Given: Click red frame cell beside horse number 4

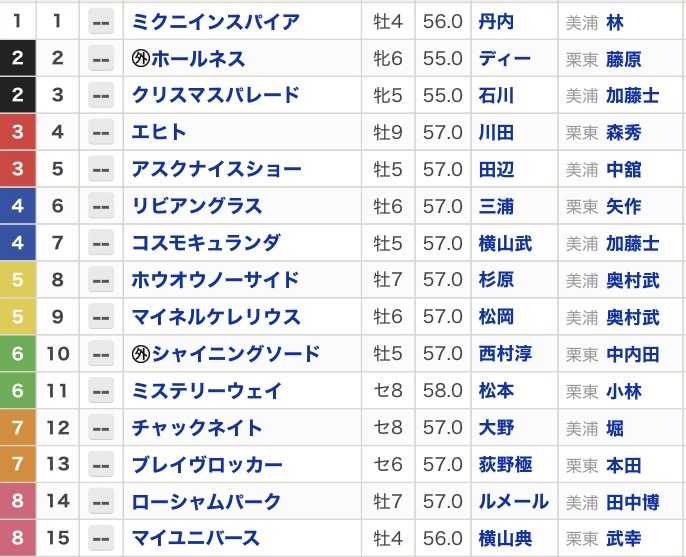Looking at the screenshot, I should coord(17,133).
